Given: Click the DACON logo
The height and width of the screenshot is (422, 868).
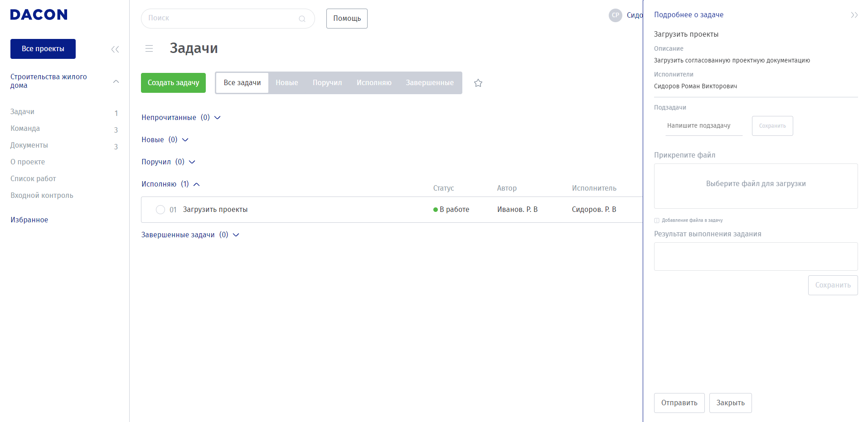Looking at the screenshot, I should [39, 15].
